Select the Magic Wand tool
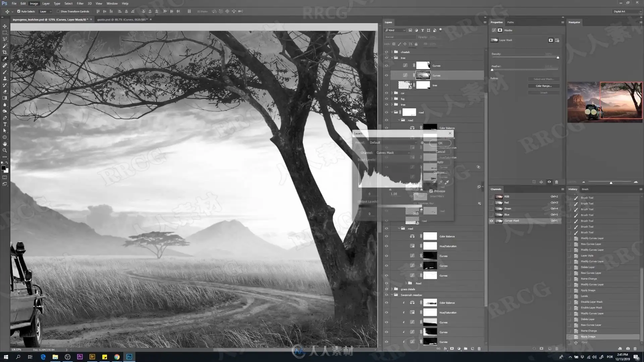Viewport: 644px width, 362px height. click(5, 46)
